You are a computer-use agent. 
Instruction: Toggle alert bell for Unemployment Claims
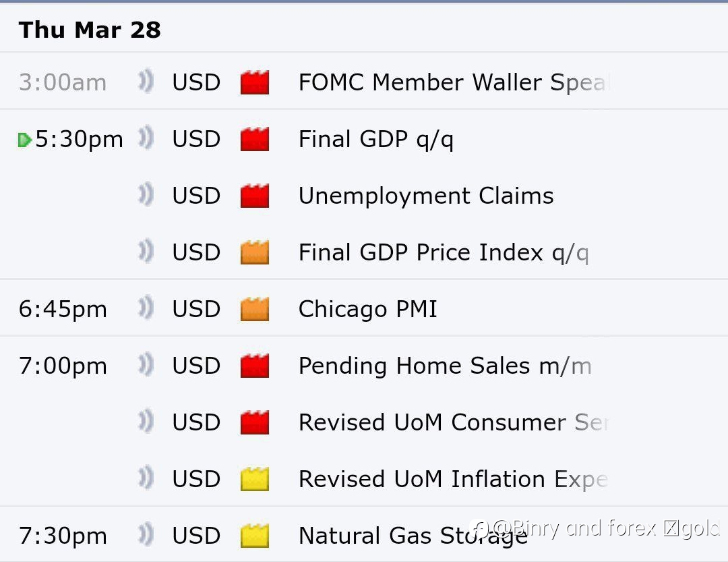(x=146, y=195)
